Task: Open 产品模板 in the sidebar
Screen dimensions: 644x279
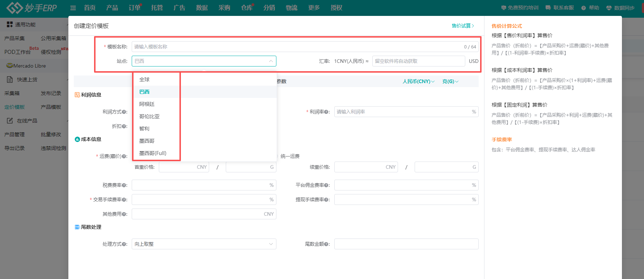Action: click(x=51, y=107)
